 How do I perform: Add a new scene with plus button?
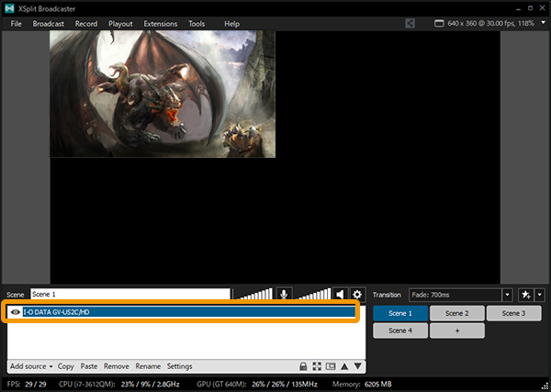point(456,330)
